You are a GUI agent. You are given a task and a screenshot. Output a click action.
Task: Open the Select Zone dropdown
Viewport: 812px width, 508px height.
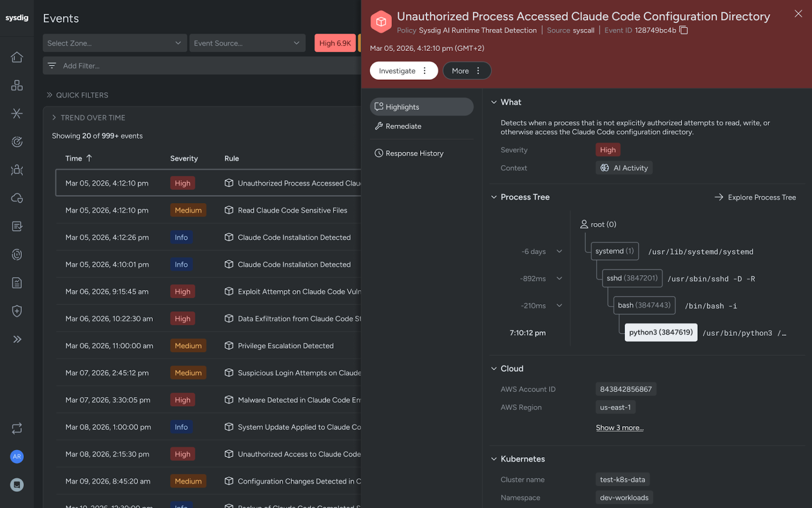click(115, 43)
